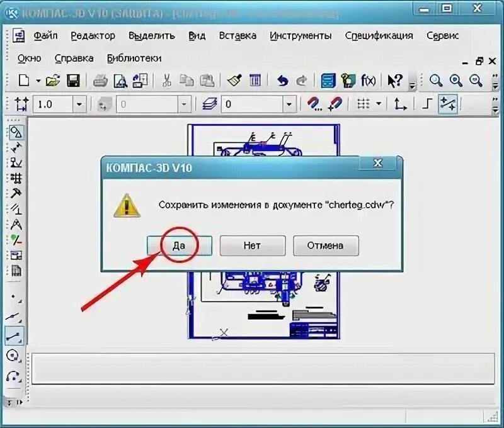Open the scale 1.0 dropdown arrow
Image resolution: width=504 pixels, height=428 pixels.
pos(79,104)
